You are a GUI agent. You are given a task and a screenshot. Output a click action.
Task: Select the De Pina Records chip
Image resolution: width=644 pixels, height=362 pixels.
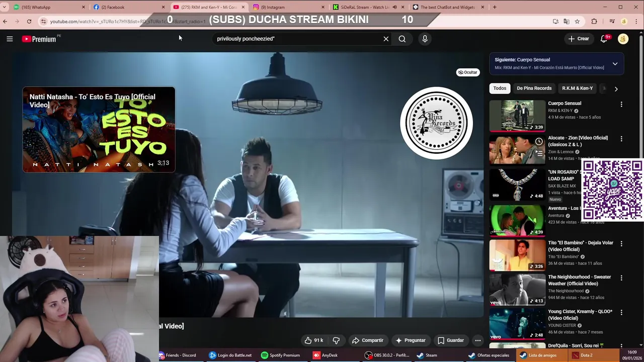534,88
